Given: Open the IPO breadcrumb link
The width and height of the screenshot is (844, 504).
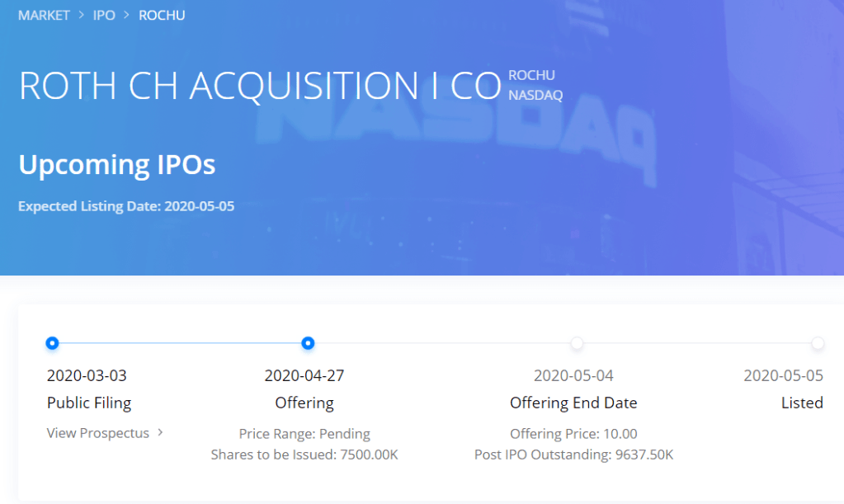Looking at the screenshot, I should 104,16.
